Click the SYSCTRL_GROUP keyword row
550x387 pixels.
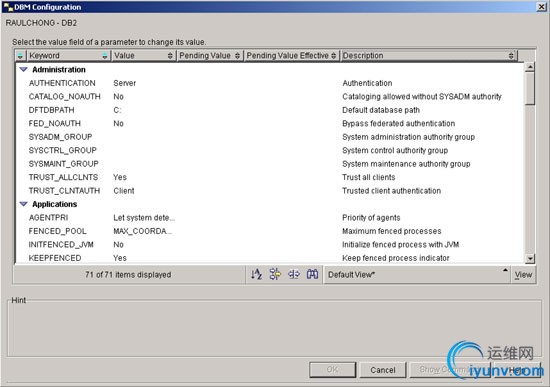coord(62,150)
